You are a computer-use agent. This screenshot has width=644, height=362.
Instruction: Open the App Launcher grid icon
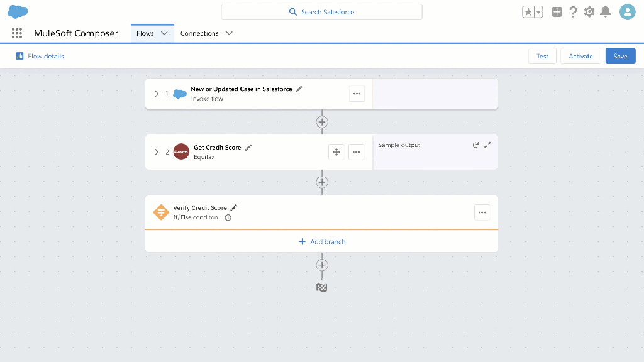click(17, 33)
